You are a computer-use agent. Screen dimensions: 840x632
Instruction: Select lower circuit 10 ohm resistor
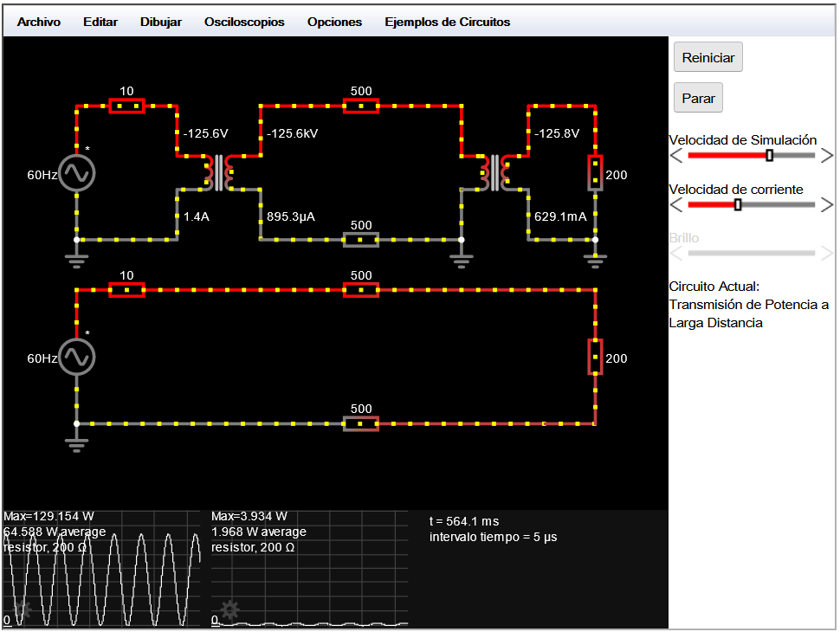pyautogui.click(x=127, y=290)
